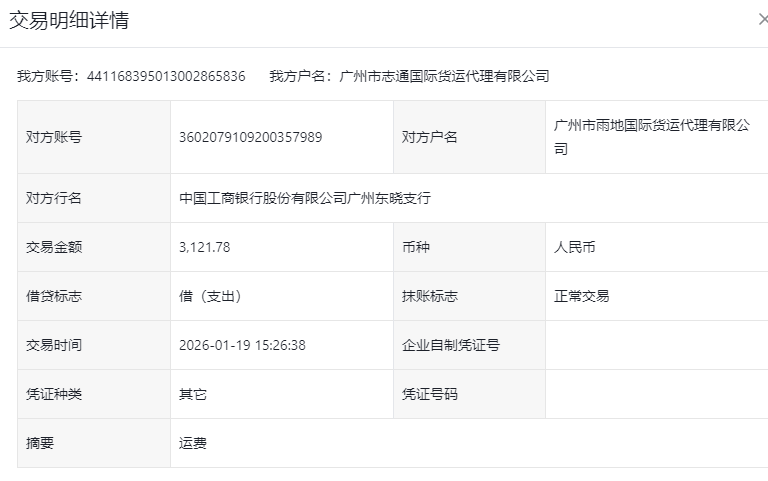Click our account number 44116839501300286​5836
This screenshot has width=768, height=481.
click(166, 76)
